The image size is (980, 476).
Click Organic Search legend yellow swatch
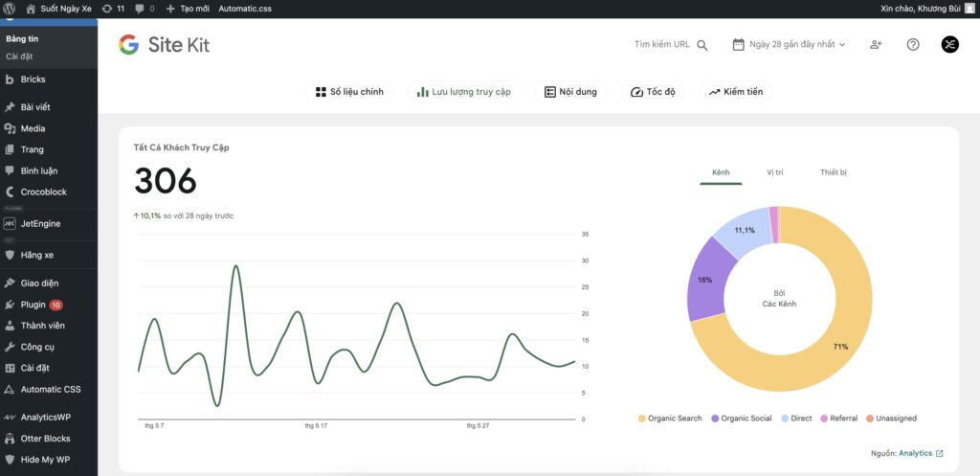[x=641, y=419]
